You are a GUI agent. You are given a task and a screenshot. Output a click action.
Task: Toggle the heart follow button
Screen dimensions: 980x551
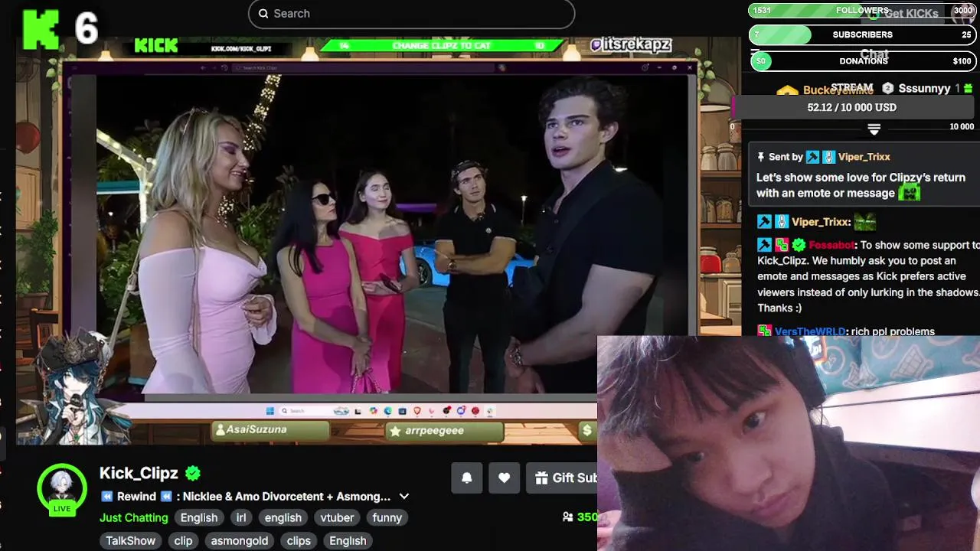pyautogui.click(x=504, y=478)
